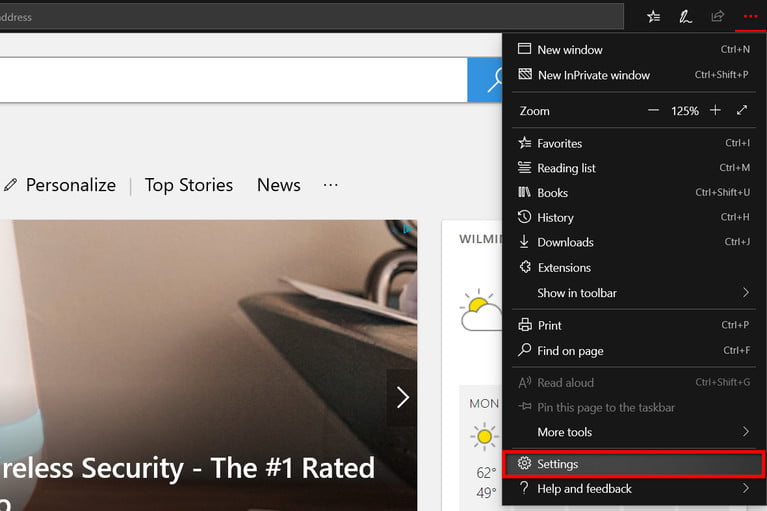Open more feed categories ellipsis
Image resolution: width=767 pixels, height=511 pixels.
tap(331, 185)
